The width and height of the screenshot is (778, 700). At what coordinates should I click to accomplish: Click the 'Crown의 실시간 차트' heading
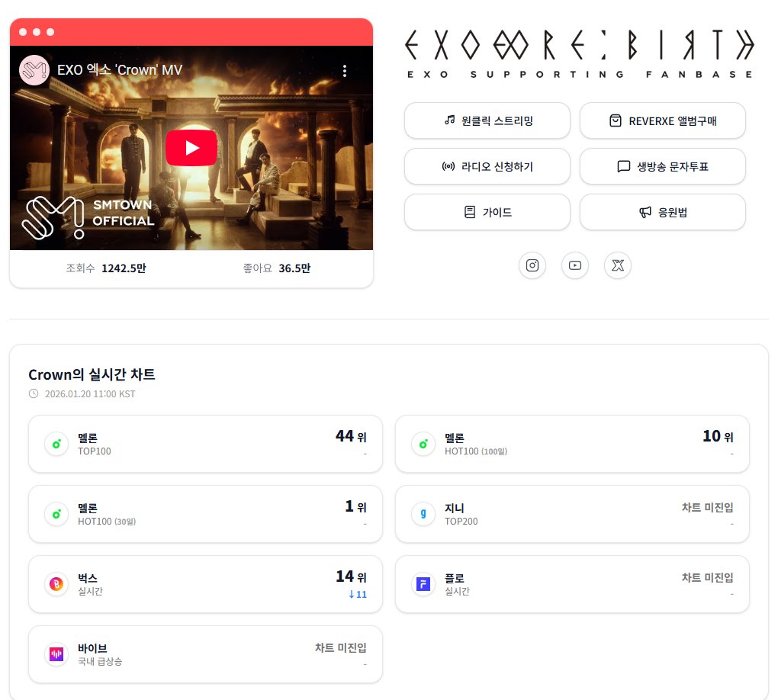pos(92,374)
